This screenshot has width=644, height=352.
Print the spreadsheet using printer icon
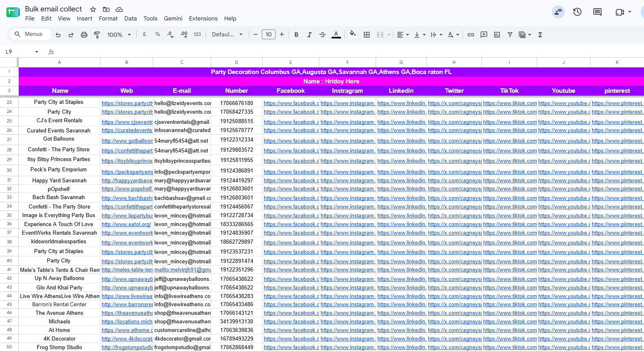84,35
